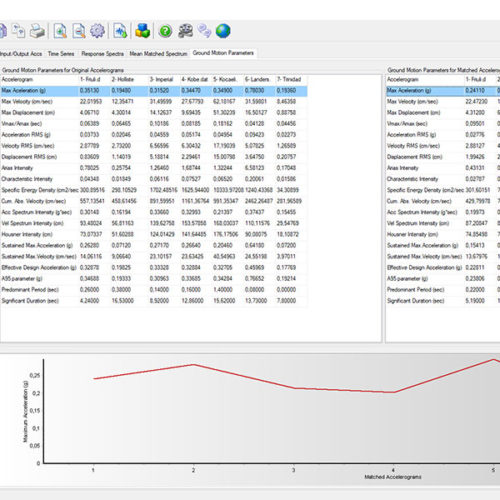Screen dimensions: 500x500
Task: Switch to the Time Series tab
Action: pyautogui.click(x=61, y=54)
